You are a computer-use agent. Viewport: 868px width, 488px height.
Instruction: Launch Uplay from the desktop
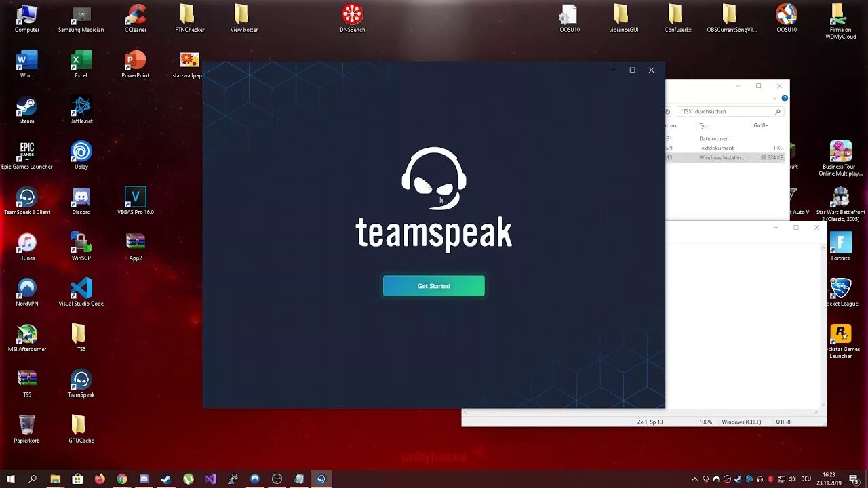81,155
